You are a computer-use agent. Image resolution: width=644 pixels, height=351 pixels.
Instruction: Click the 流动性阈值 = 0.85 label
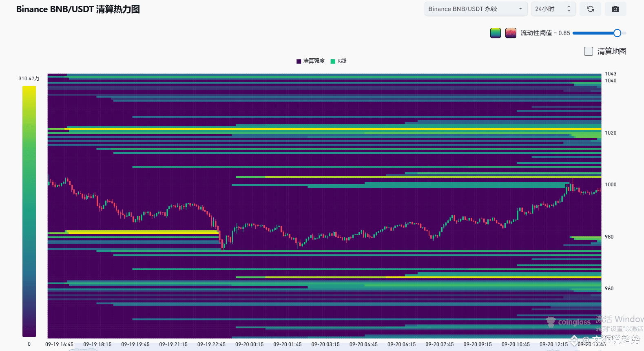545,33
